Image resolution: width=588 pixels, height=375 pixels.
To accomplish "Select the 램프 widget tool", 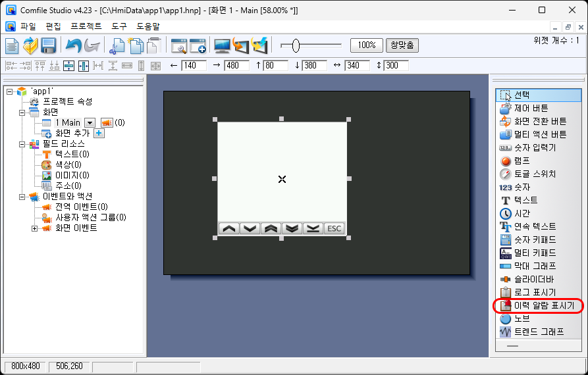I will (x=521, y=161).
